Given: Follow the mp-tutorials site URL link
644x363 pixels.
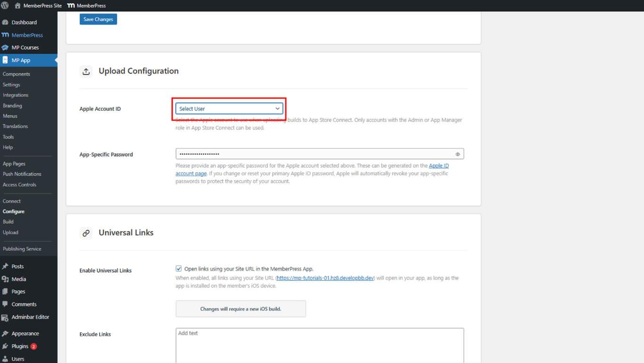Looking at the screenshot, I should [x=325, y=278].
